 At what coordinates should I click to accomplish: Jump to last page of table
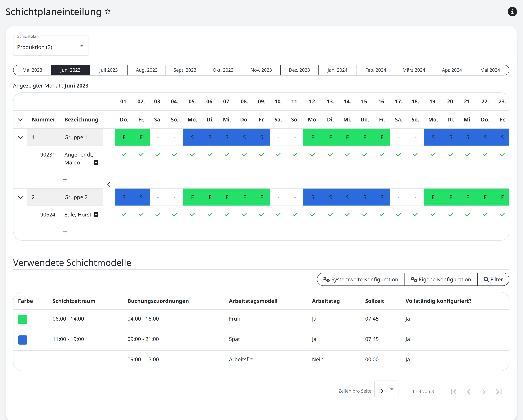(x=499, y=392)
